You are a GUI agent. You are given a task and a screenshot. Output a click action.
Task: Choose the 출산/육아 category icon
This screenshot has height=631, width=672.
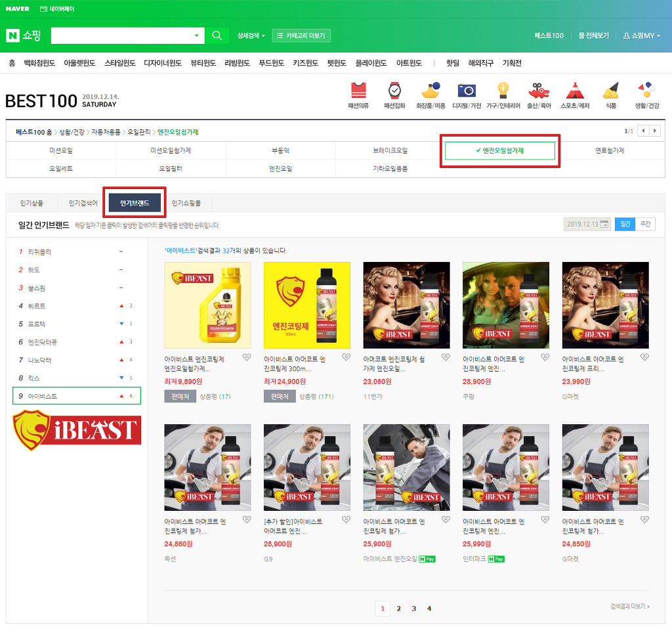[539, 95]
